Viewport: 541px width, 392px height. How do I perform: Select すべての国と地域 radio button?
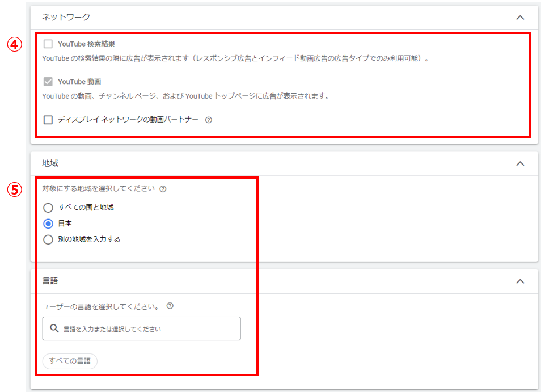point(48,208)
